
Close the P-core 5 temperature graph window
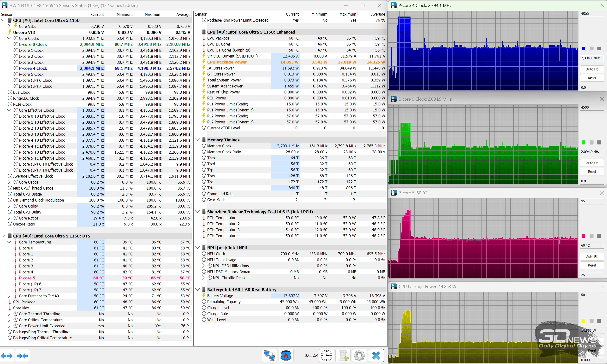[x=602, y=193]
